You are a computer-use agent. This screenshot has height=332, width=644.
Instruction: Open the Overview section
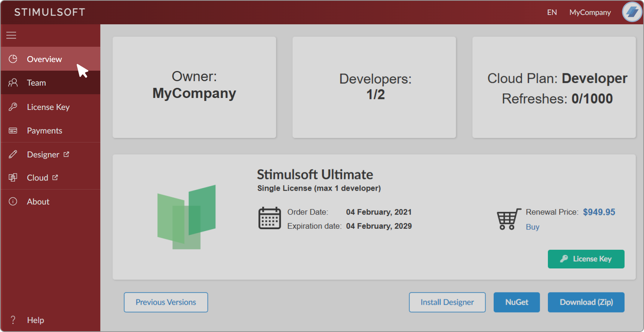pos(50,59)
